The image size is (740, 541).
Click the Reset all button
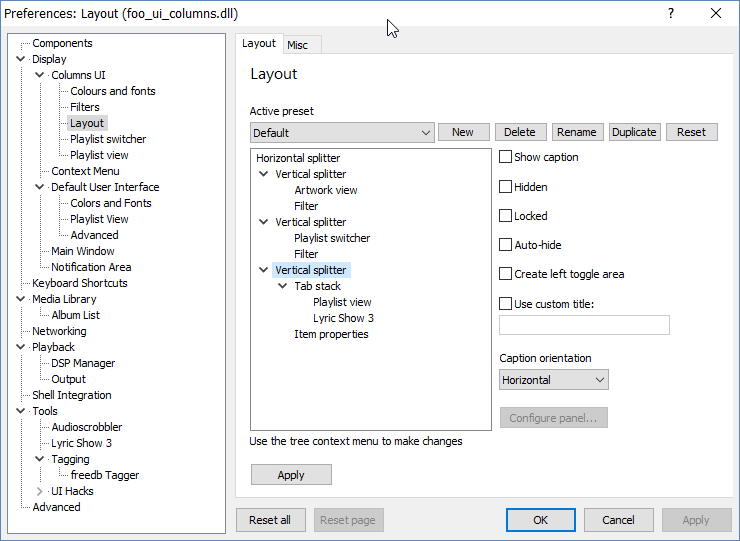(x=270, y=520)
